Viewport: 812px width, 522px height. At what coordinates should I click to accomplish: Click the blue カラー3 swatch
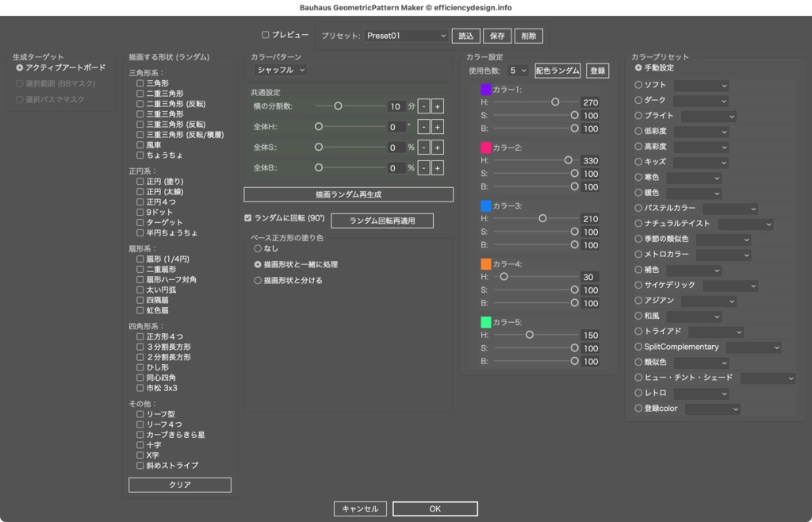click(486, 205)
